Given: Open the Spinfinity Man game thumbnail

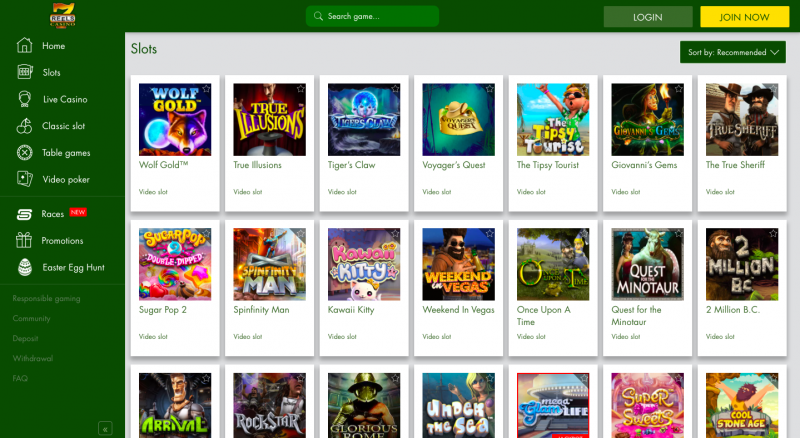Looking at the screenshot, I should [x=269, y=264].
